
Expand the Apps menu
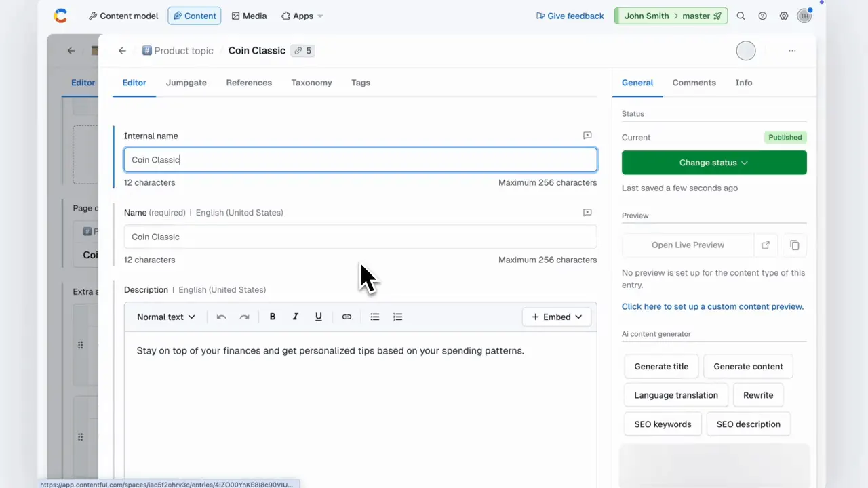point(302,16)
